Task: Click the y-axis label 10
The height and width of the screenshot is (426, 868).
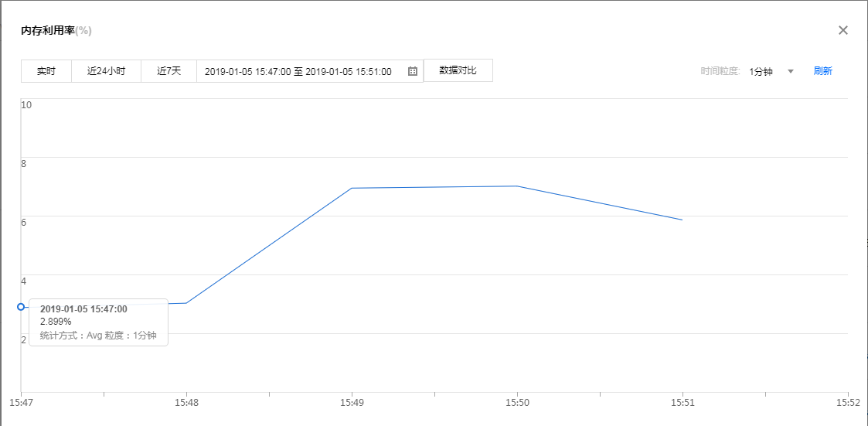Action: point(26,104)
